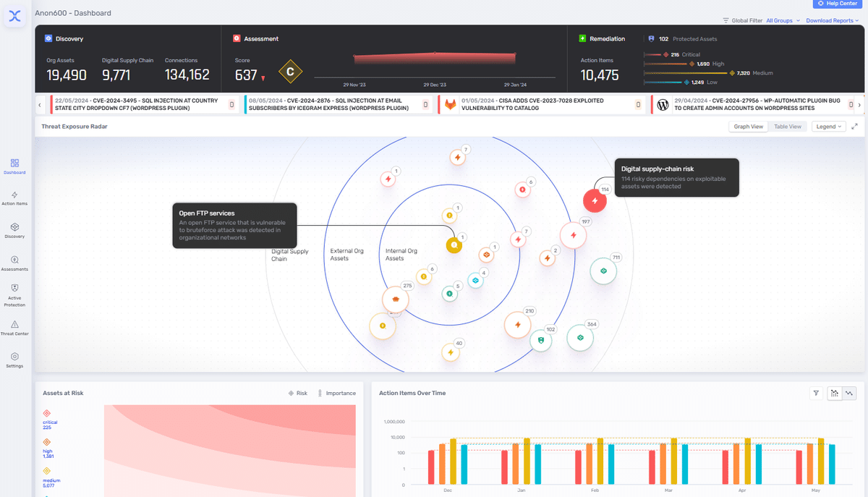Open the CVE-2024-3495 SQL injection news item
The width and height of the screenshot is (868, 497).
(145, 104)
